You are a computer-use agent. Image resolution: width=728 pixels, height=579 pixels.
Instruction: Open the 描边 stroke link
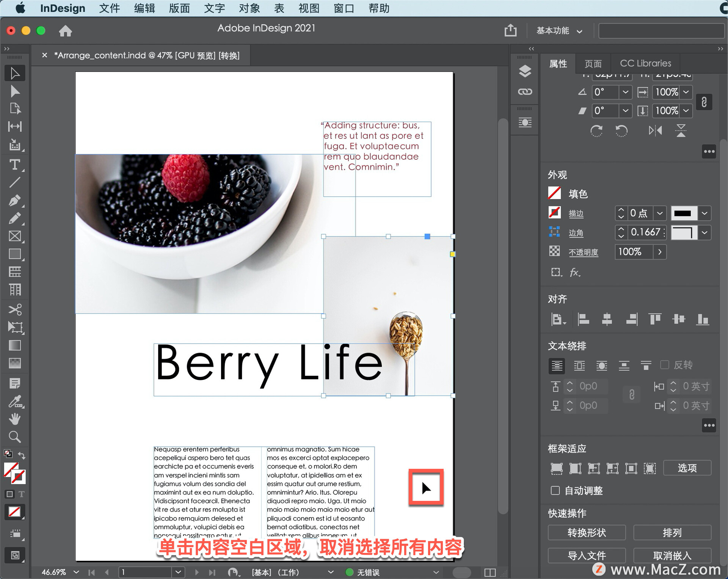click(x=576, y=213)
